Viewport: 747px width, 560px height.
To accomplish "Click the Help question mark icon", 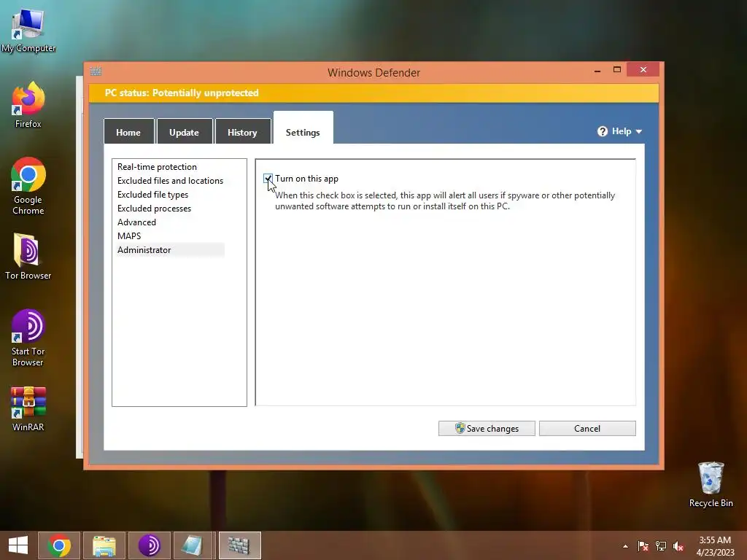I will tap(603, 131).
